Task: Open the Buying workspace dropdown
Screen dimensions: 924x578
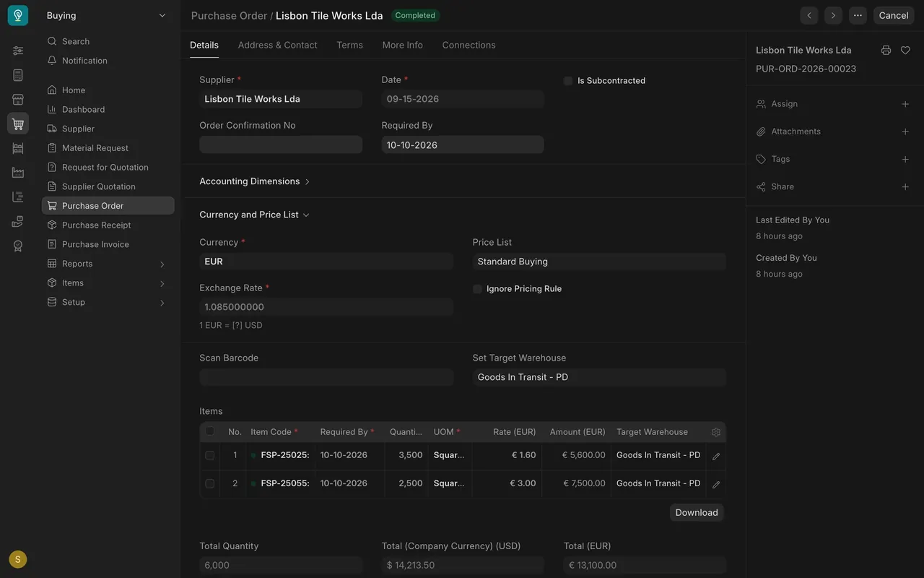Action: pyautogui.click(x=107, y=15)
